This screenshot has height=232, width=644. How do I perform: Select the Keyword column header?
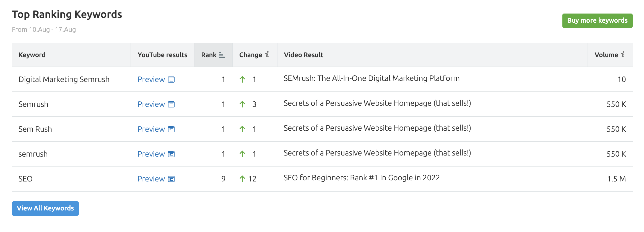pyautogui.click(x=32, y=55)
